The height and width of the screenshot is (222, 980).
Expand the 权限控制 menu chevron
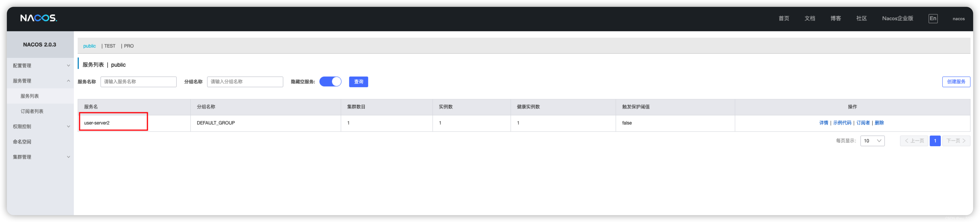69,126
